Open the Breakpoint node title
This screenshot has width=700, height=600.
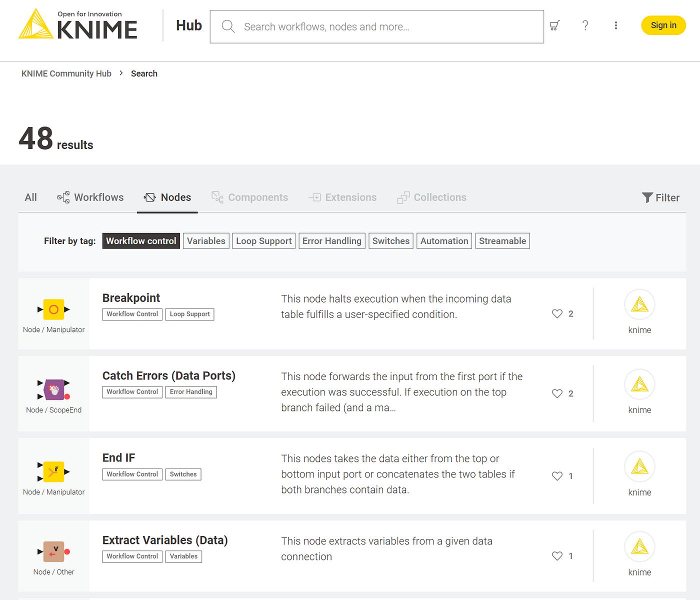(131, 298)
